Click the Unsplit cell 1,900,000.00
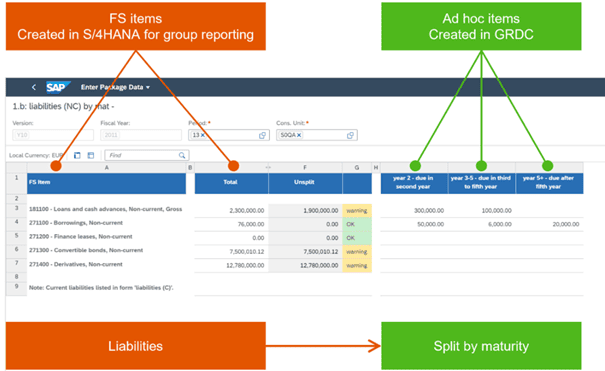 [306, 211]
